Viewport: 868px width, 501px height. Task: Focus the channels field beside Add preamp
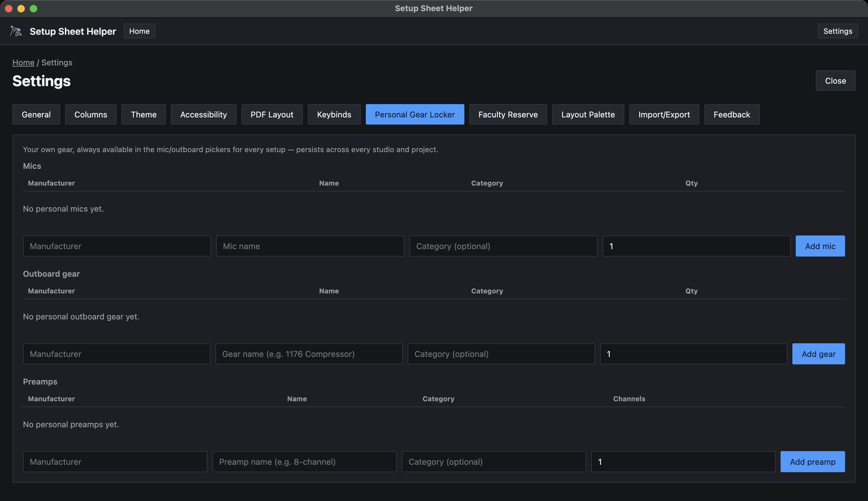(x=683, y=462)
